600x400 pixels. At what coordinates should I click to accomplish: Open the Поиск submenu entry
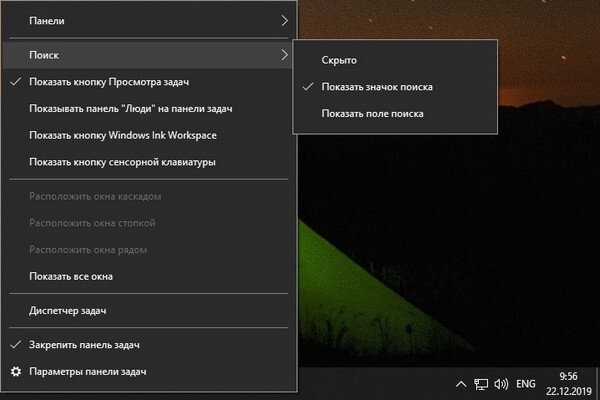(x=149, y=55)
